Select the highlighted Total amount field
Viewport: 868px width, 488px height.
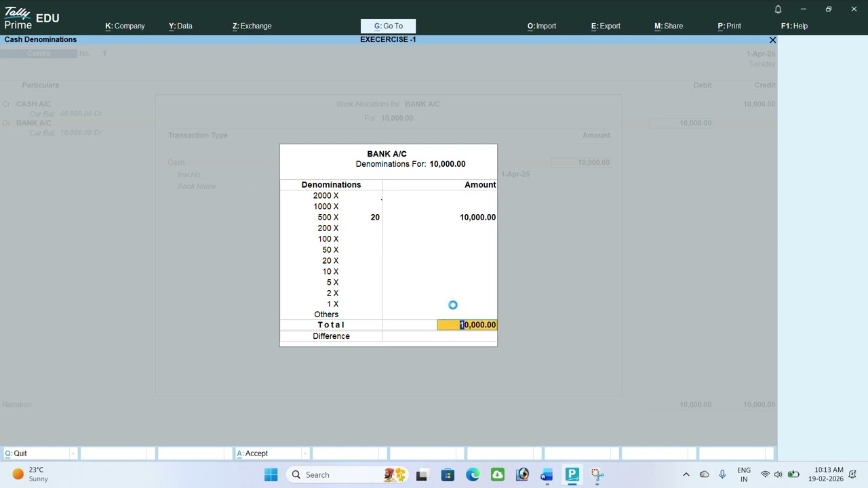click(x=467, y=325)
